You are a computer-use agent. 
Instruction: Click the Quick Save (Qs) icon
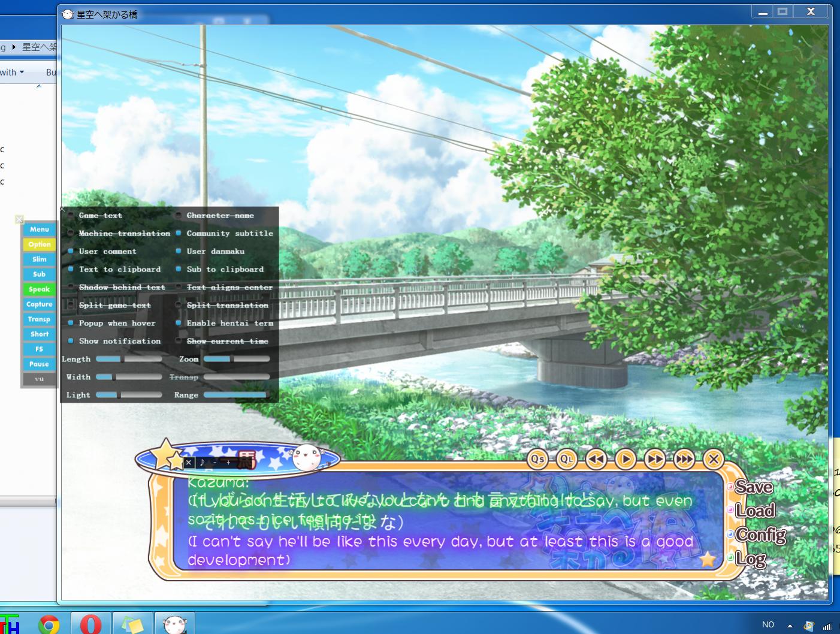537,460
